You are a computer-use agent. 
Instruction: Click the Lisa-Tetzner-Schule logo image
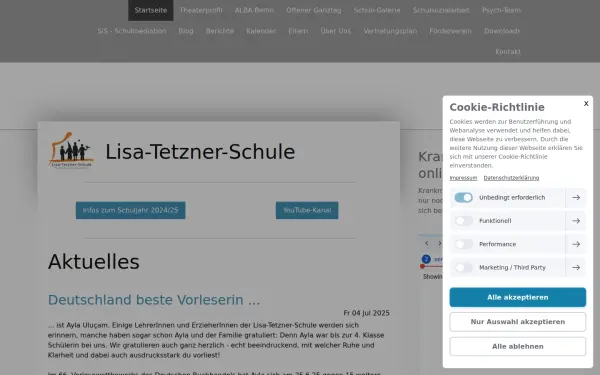coord(71,150)
